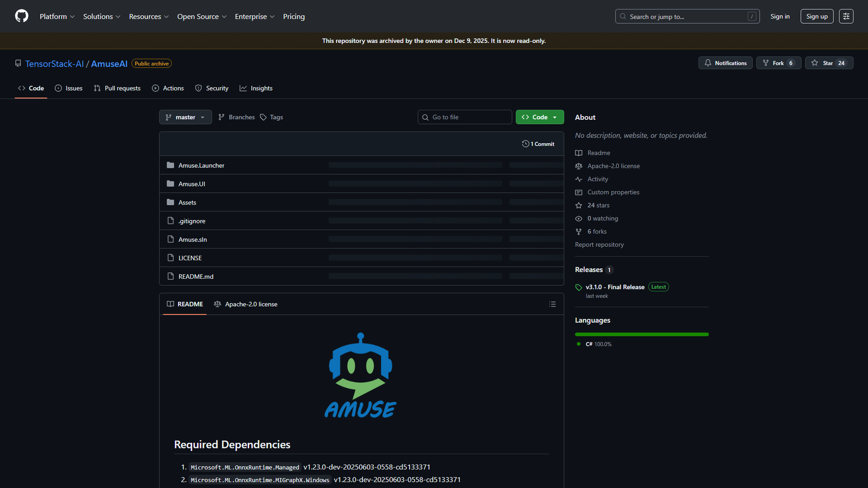
Task: Open the Pull requests tab
Action: (x=117, y=88)
